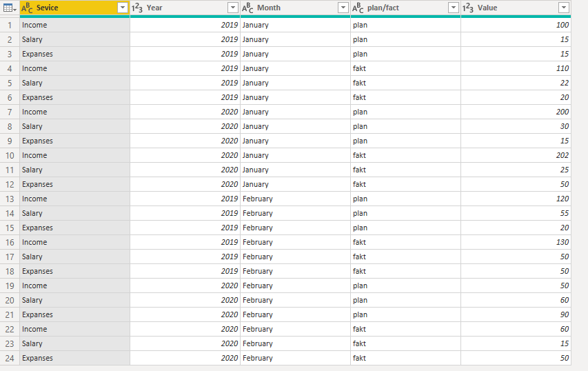This screenshot has width=588, height=371.
Task: Click value 130 in row 16
Action: click(x=516, y=242)
